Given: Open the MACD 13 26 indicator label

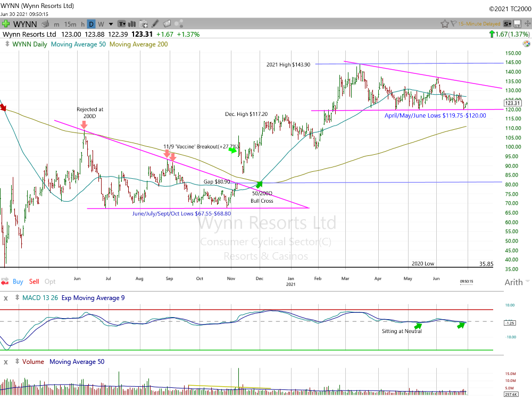Looking at the screenshot, I should (40, 297).
